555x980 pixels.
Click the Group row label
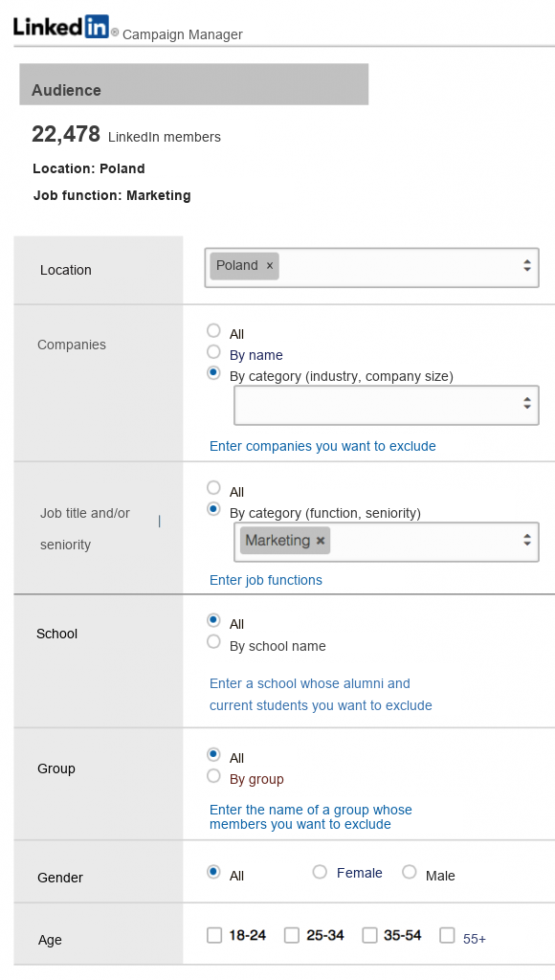tap(56, 768)
